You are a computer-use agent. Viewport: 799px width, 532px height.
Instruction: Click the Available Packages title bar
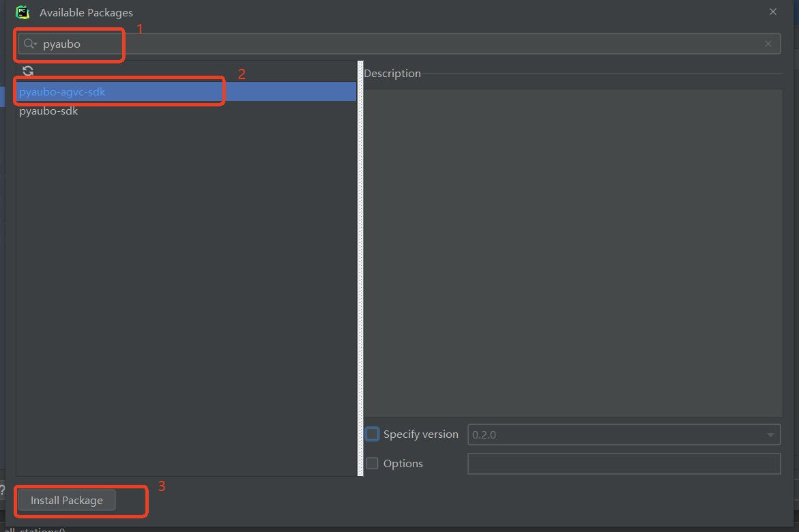[409, 12]
